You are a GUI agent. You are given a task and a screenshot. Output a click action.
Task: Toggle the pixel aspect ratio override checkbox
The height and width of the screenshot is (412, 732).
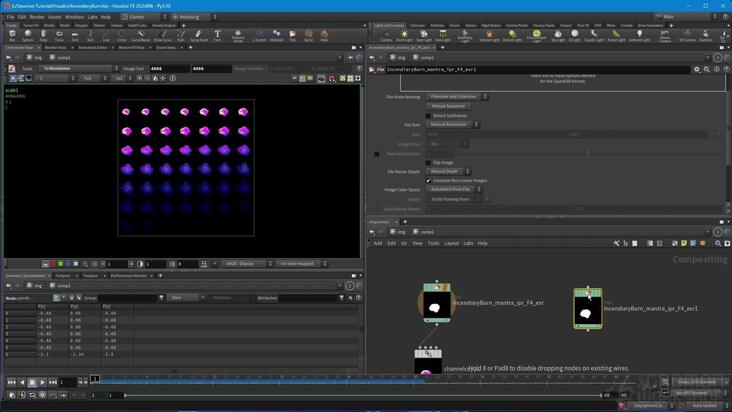point(377,154)
